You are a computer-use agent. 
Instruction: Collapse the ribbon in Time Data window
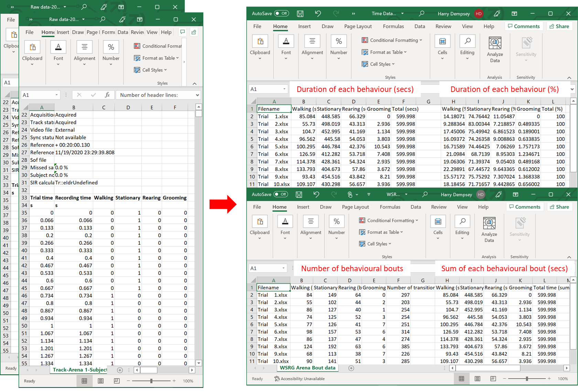(569, 77)
